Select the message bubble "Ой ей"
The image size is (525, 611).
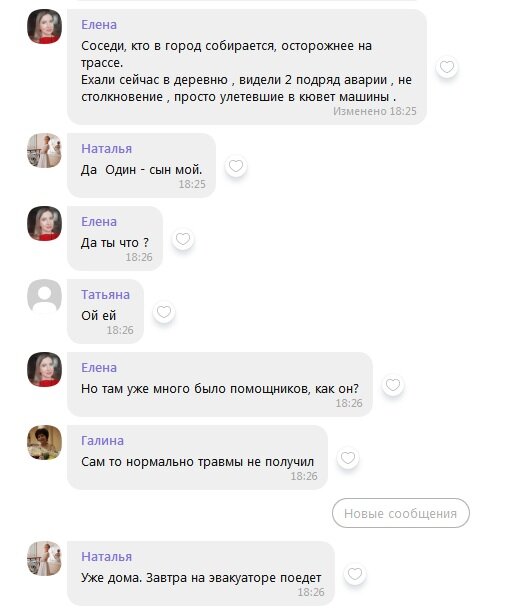click(x=105, y=311)
